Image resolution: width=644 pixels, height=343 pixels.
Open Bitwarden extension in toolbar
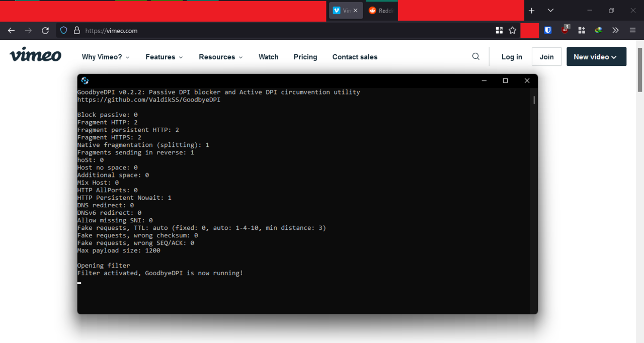click(x=548, y=31)
